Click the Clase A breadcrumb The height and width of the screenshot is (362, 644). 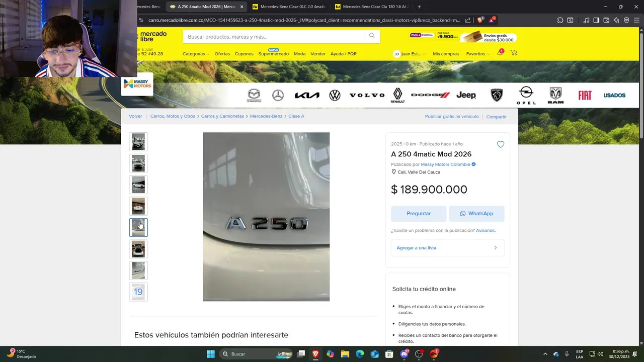tap(296, 116)
